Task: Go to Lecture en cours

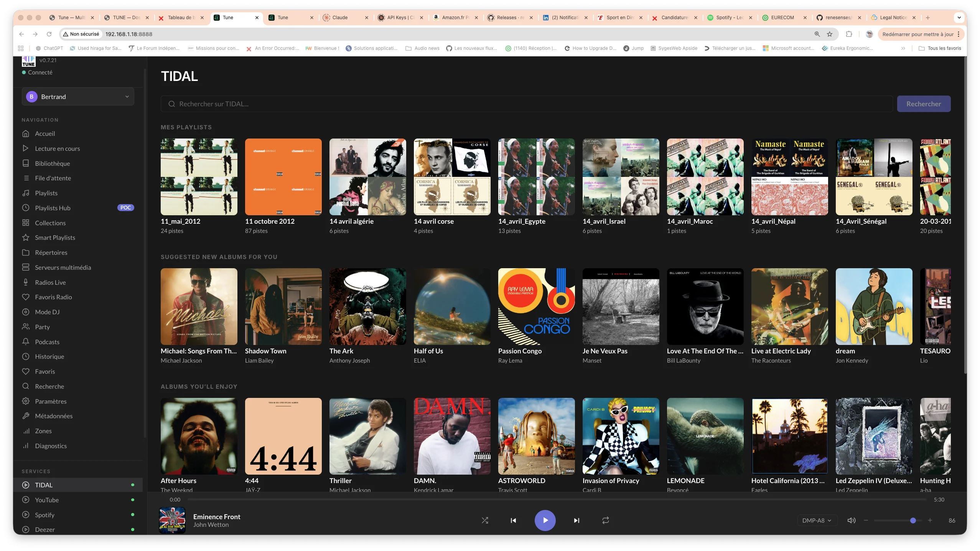Action: pyautogui.click(x=78, y=148)
